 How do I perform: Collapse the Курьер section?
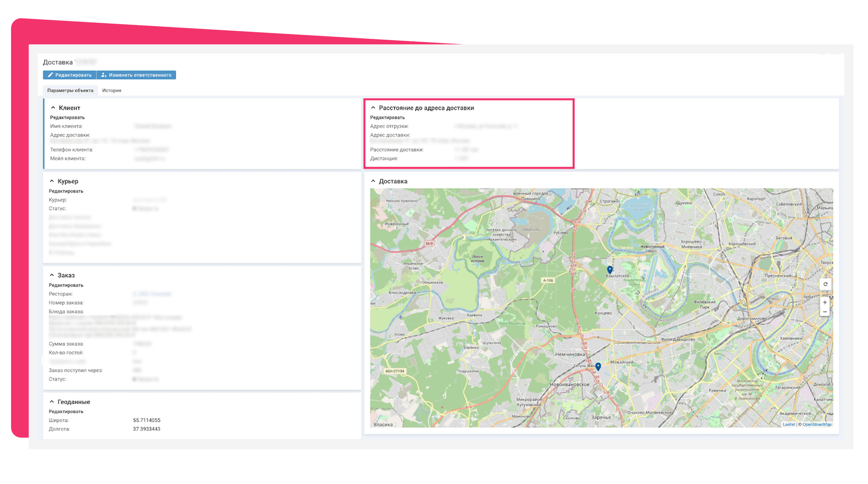(x=52, y=181)
